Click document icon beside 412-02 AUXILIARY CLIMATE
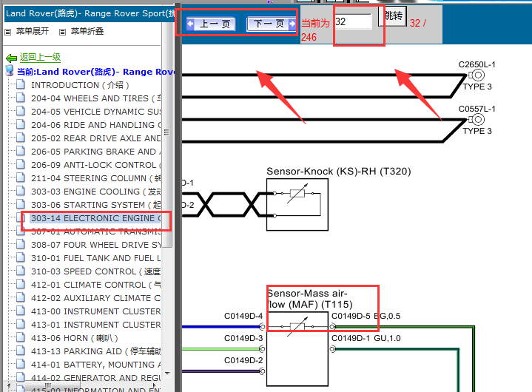The image size is (532, 392). tap(21, 297)
